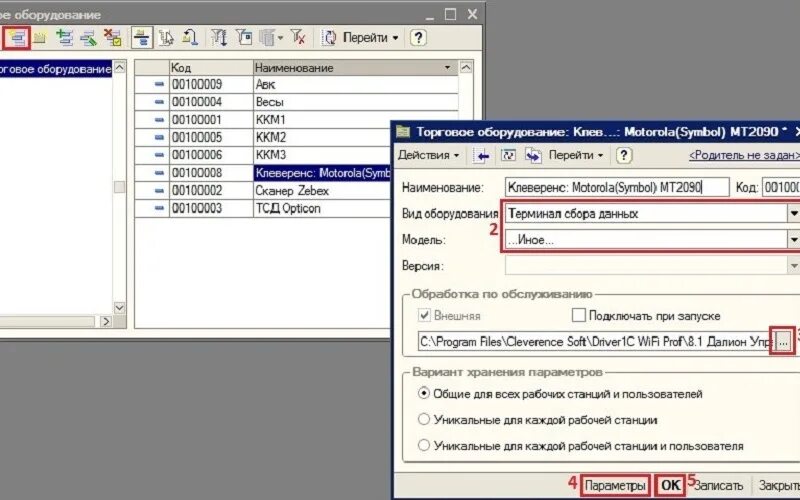Screen dimensions: 800x500
Task: Click code cell 00100002
Action: click(211, 191)
